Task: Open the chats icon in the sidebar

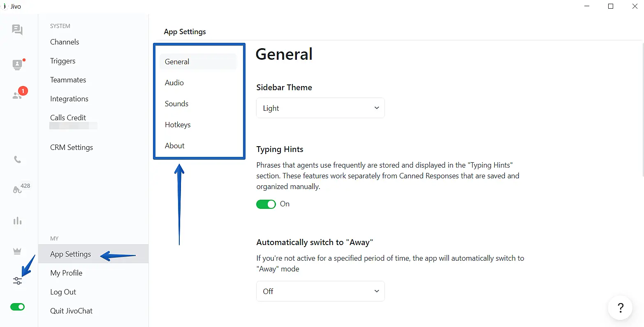Action: click(17, 30)
